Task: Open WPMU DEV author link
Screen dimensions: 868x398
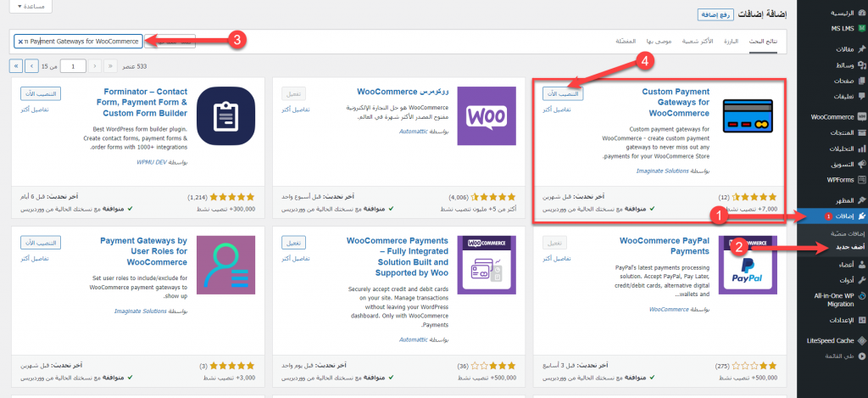Action: click(x=153, y=162)
